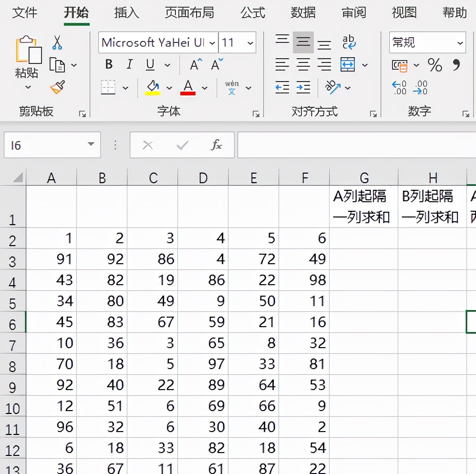
Task: Open number group dialog launcher
Action: click(466, 114)
